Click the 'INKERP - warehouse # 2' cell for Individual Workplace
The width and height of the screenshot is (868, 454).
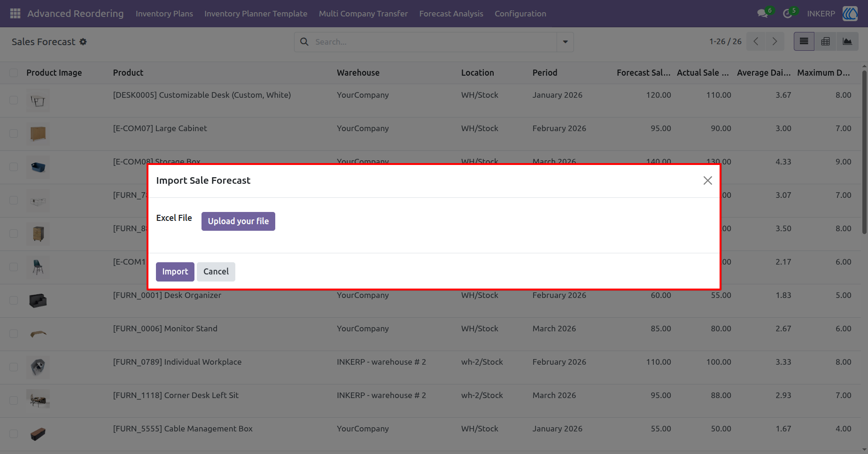click(x=381, y=362)
